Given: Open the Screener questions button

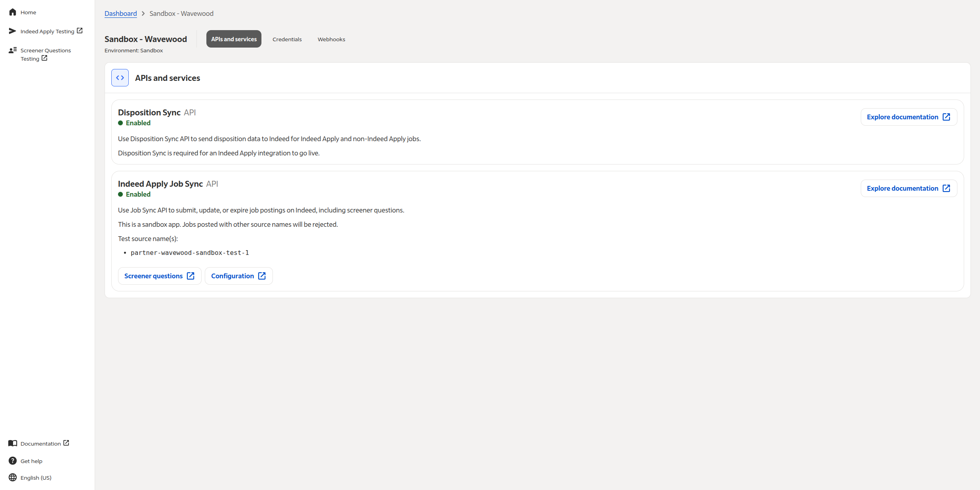Looking at the screenshot, I should 160,276.
